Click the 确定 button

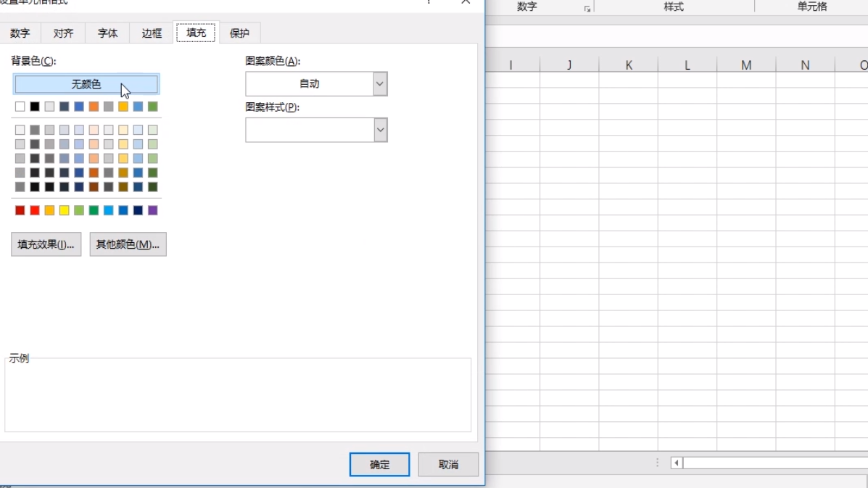[379, 465]
